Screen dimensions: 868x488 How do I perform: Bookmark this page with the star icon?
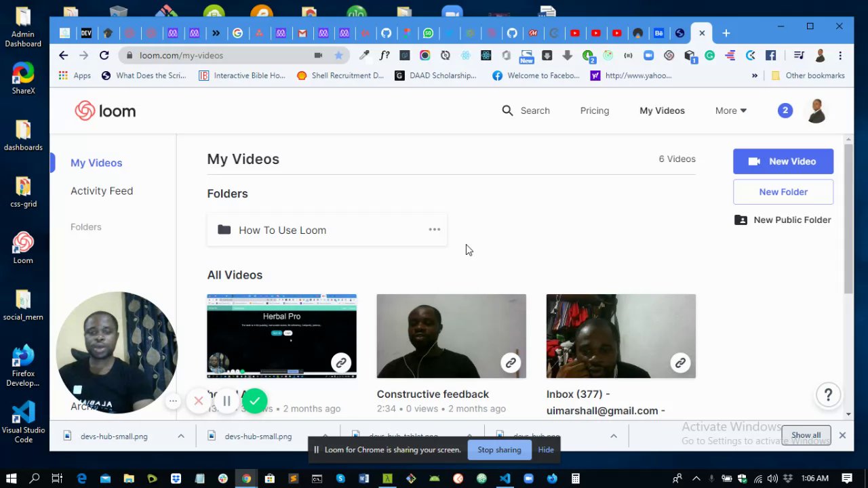point(338,56)
